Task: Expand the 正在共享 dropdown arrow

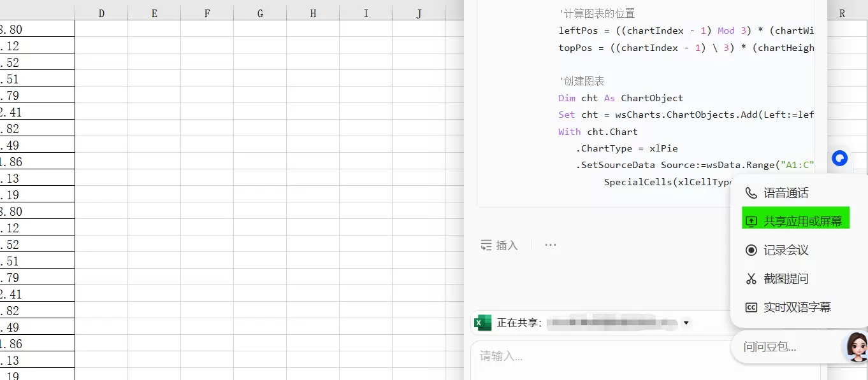Action: 686,323
